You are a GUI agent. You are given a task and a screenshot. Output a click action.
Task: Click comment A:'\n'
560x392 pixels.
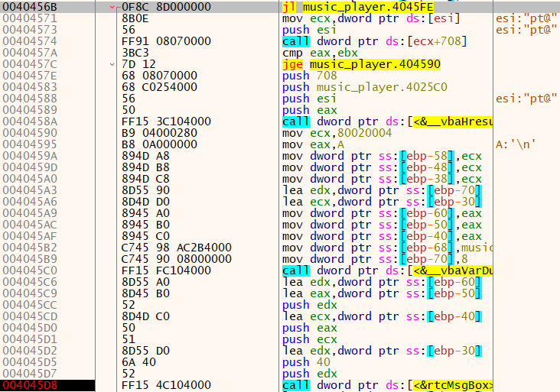516,144
